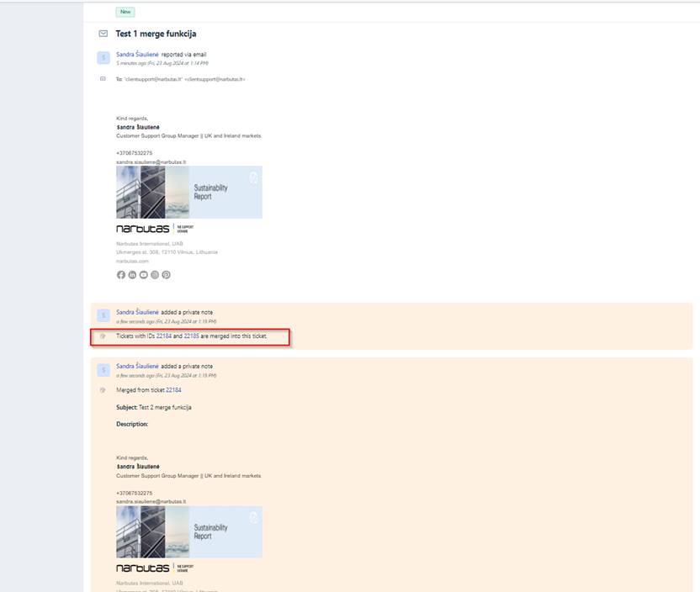Click the narbutas logo in the merged note signature

click(143, 568)
